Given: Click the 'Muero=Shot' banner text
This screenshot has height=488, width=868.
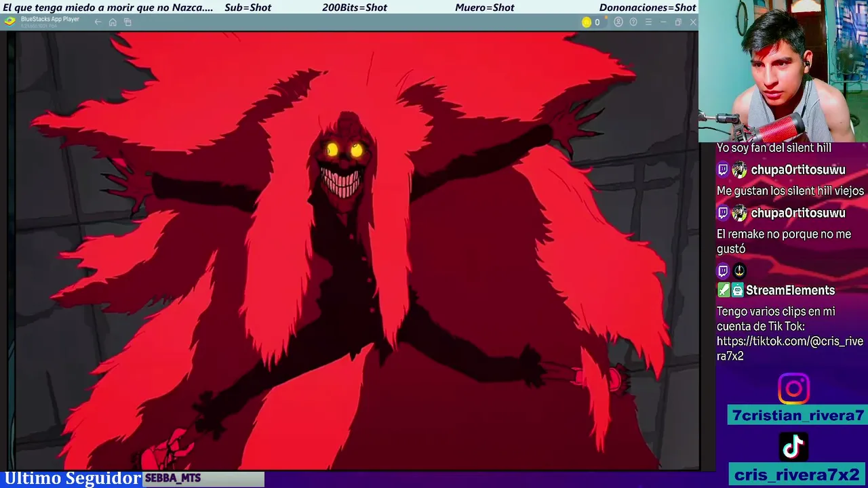Looking at the screenshot, I should pos(485,7).
